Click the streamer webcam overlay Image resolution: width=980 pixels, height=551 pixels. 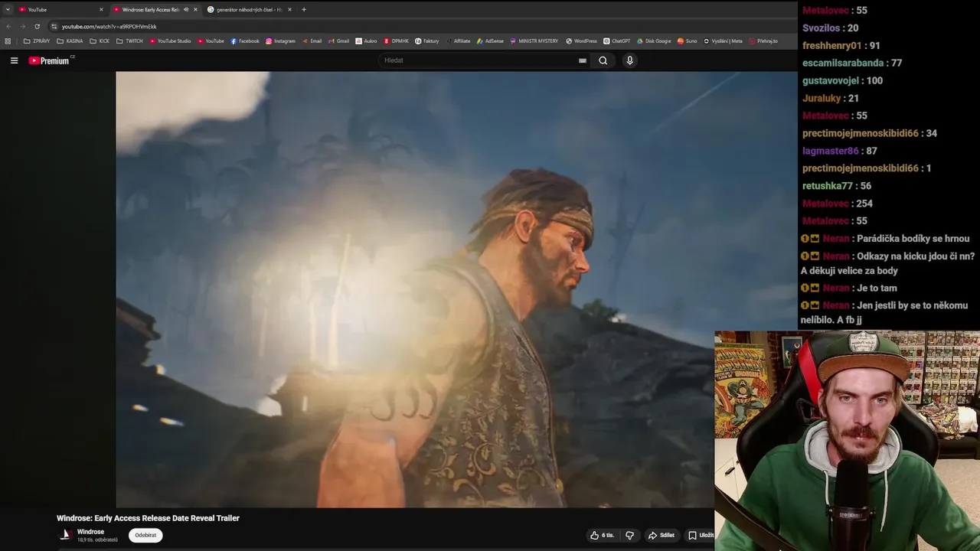click(847, 441)
